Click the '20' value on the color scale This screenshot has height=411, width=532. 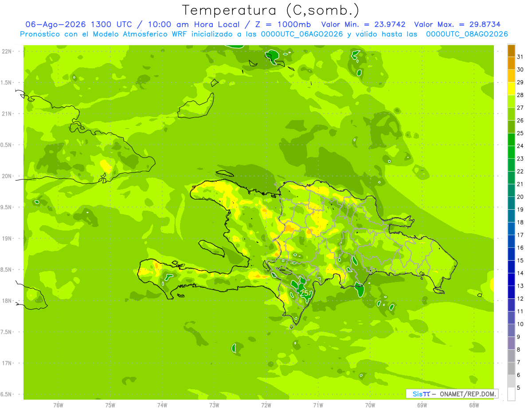click(x=520, y=197)
